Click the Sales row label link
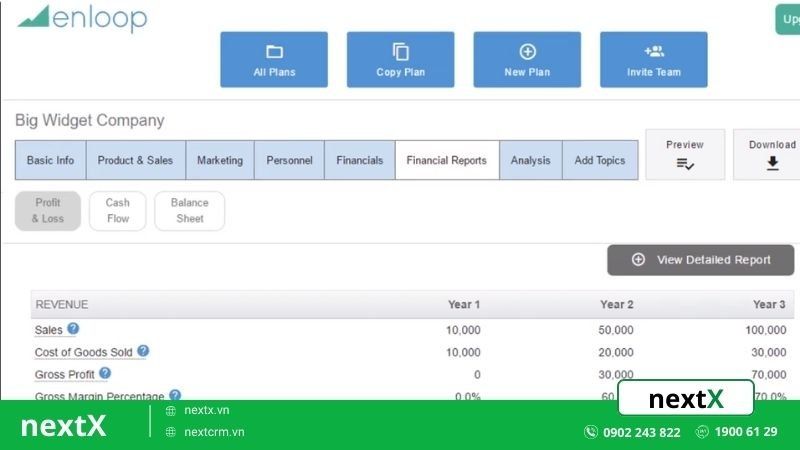This screenshot has height=450, width=800. (x=48, y=330)
